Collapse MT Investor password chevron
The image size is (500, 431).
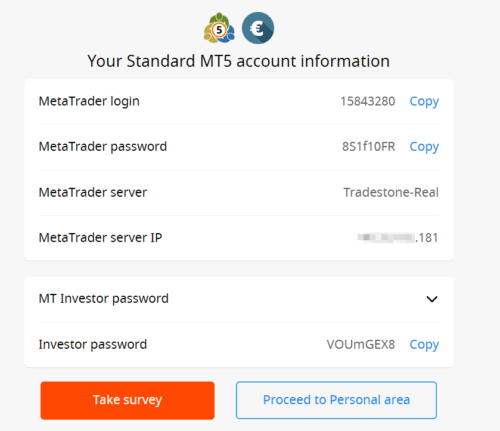pos(432,299)
